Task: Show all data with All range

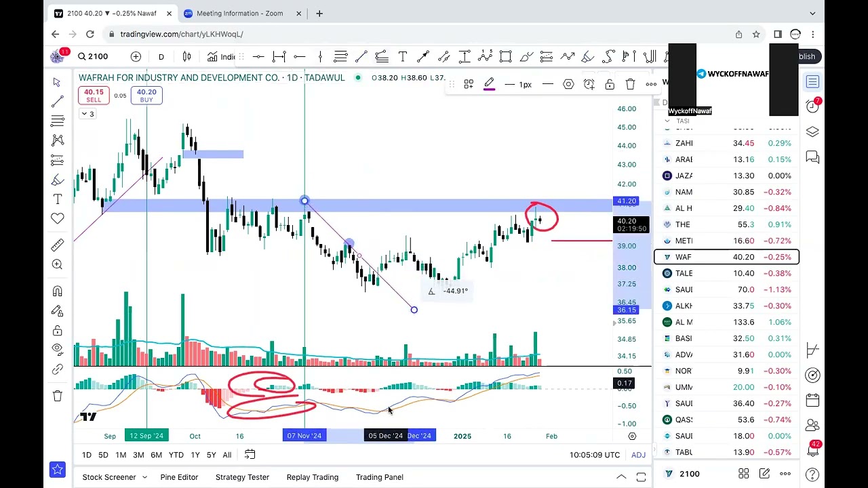Action: point(227,455)
